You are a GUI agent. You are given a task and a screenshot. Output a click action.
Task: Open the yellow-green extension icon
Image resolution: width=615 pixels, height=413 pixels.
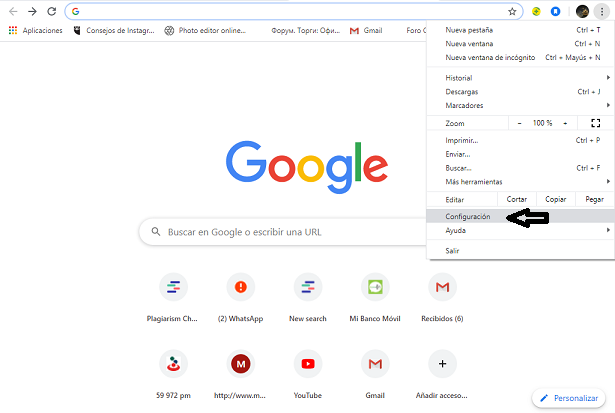point(536,11)
